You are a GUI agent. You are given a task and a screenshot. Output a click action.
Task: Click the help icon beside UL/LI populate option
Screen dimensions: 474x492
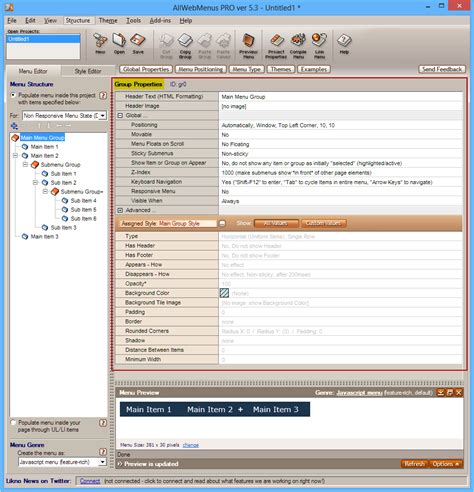pyautogui.click(x=103, y=423)
